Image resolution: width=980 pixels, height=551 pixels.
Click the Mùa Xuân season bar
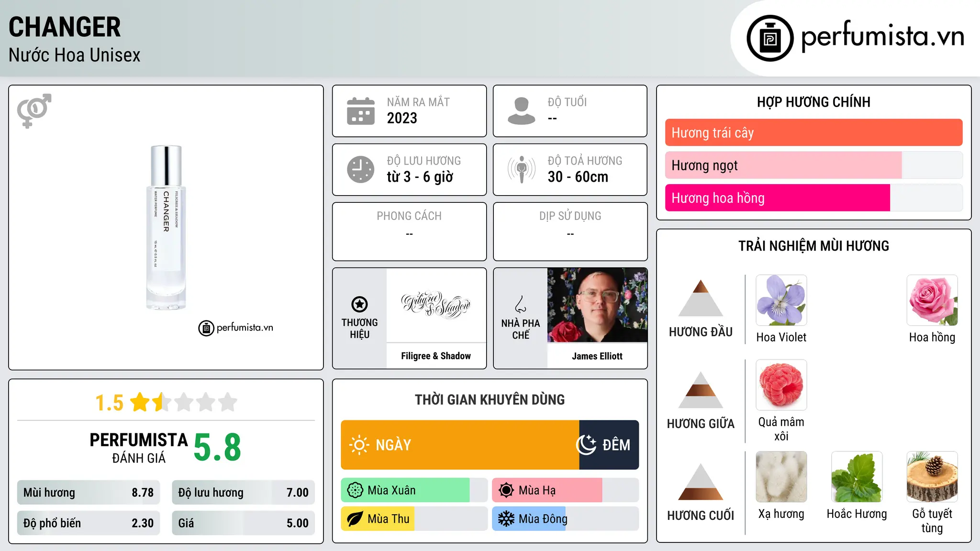coord(414,490)
